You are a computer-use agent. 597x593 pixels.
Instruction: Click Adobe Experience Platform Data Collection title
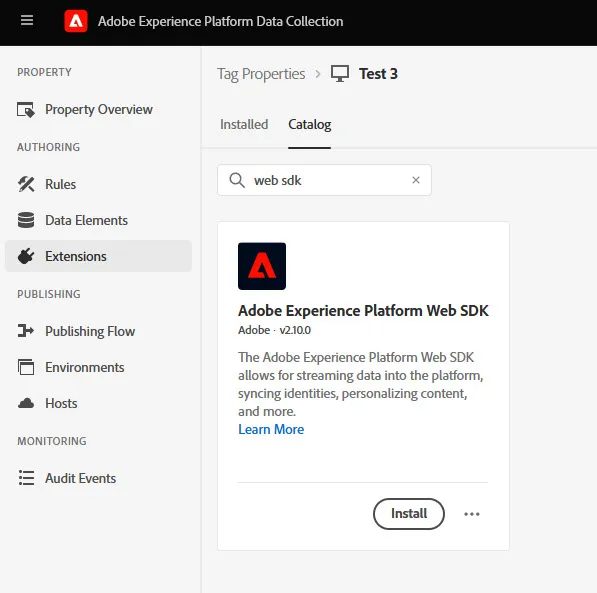point(220,21)
